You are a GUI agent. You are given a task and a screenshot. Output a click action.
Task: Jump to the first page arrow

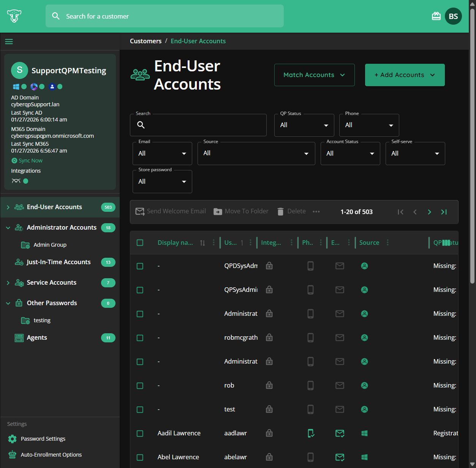400,212
